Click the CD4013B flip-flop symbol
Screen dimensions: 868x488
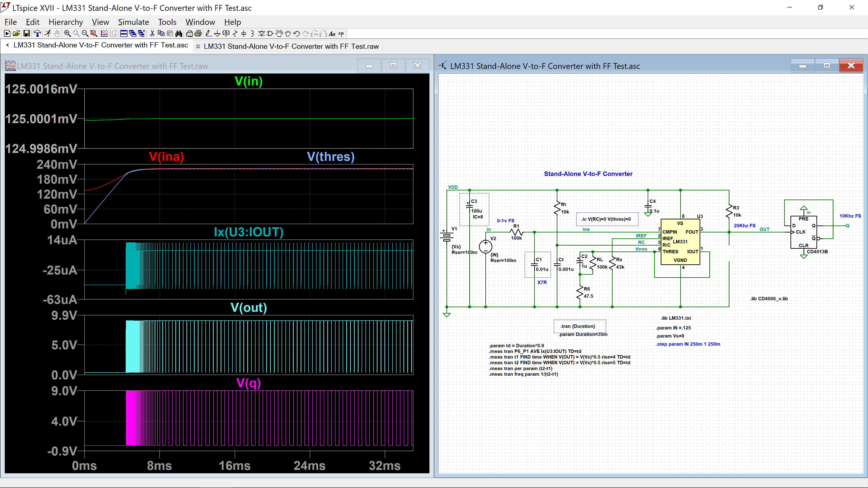tap(803, 232)
